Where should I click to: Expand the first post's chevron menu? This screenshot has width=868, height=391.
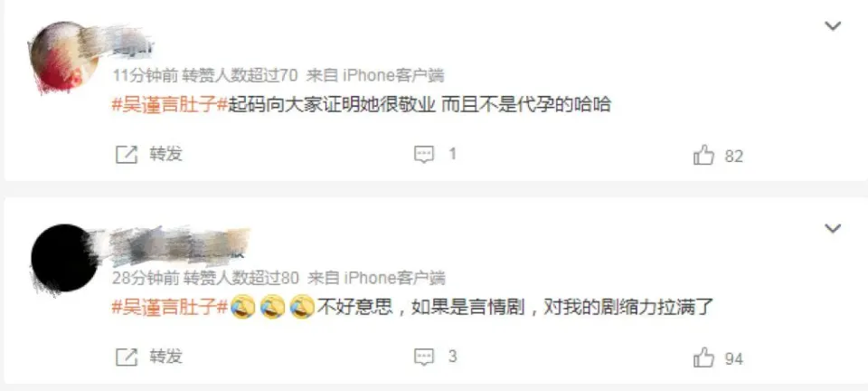pyautogui.click(x=833, y=25)
